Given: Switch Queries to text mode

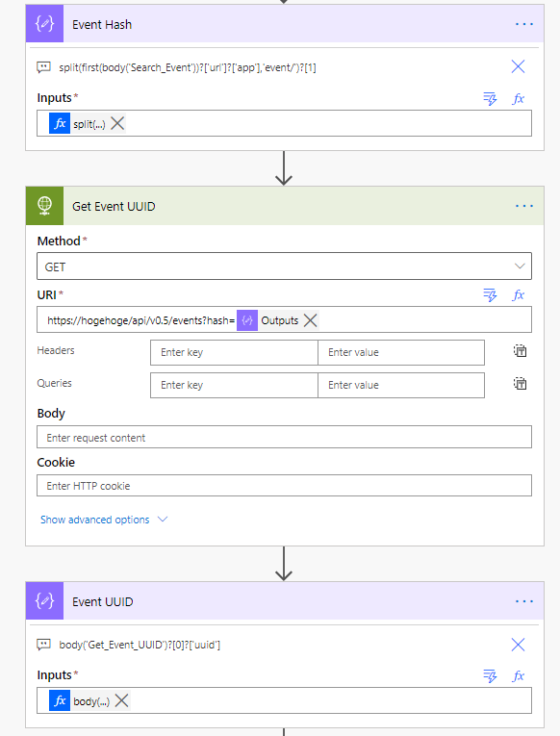Looking at the screenshot, I should point(520,384).
